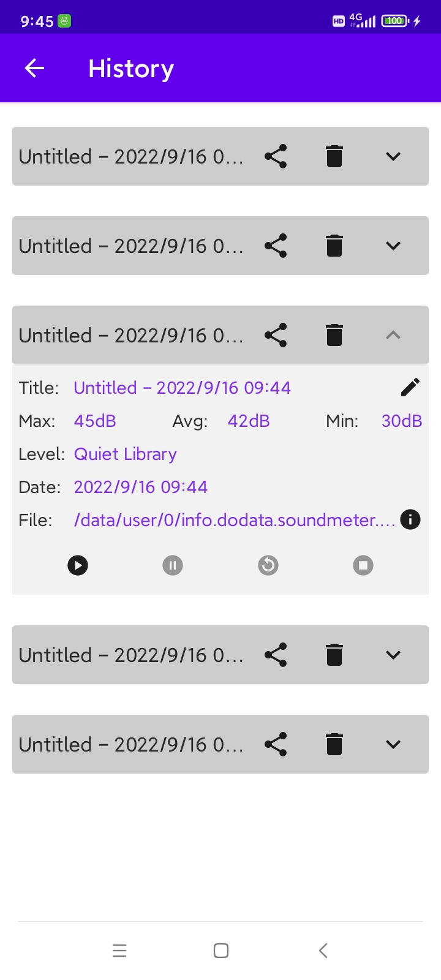Stop the recording playback
Screen dimensions: 441x980
coord(363,565)
